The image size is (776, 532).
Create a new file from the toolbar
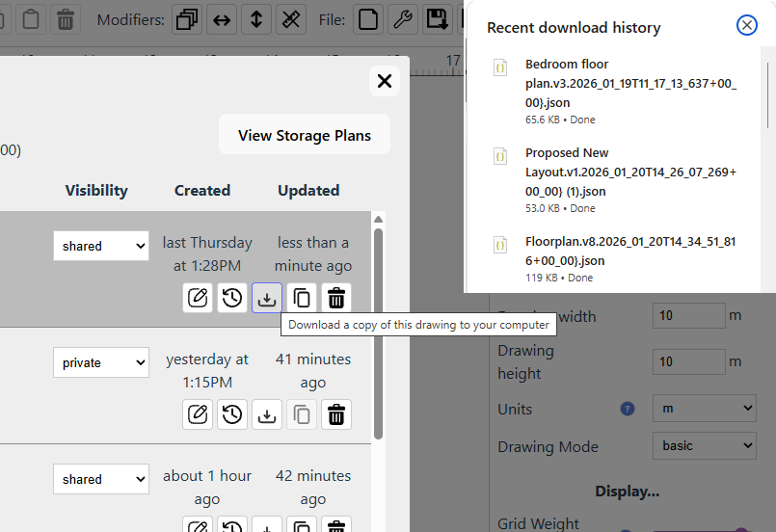pyautogui.click(x=366, y=19)
